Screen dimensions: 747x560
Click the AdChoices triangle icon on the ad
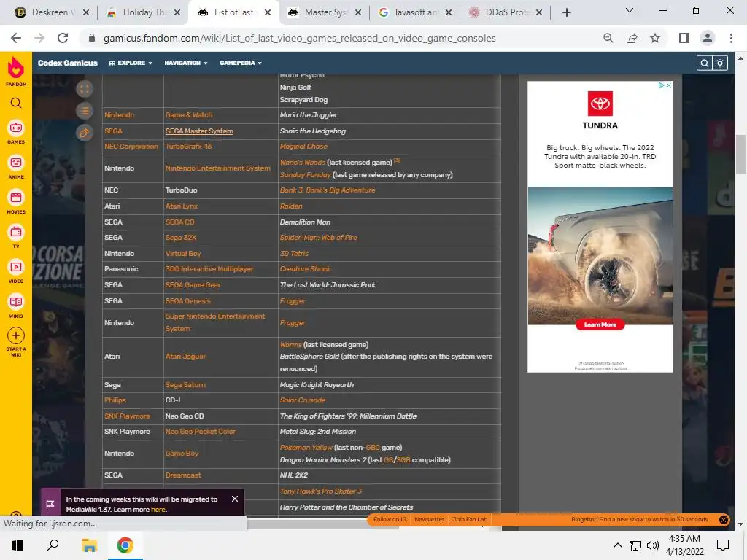661,85
